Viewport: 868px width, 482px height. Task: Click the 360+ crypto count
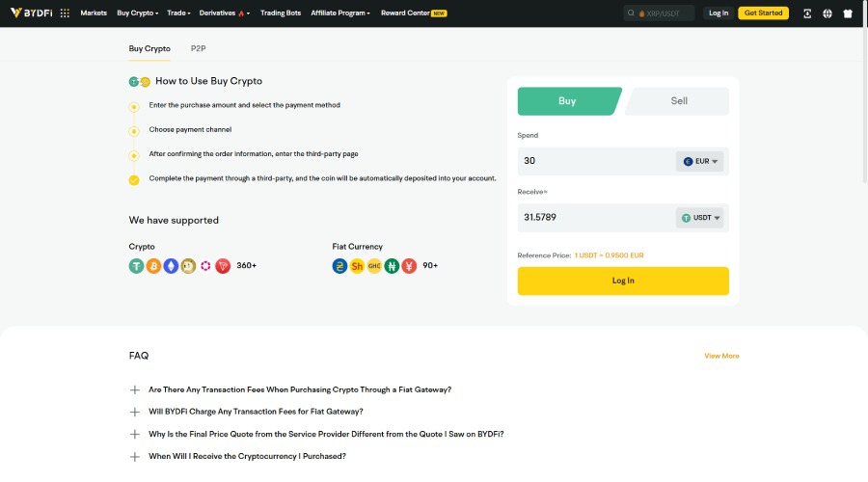(246, 266)
